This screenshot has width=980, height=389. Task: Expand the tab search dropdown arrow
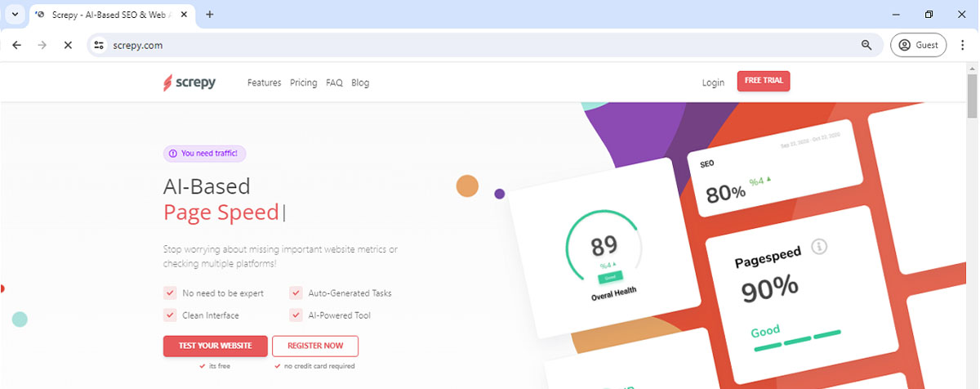(15, 14)
